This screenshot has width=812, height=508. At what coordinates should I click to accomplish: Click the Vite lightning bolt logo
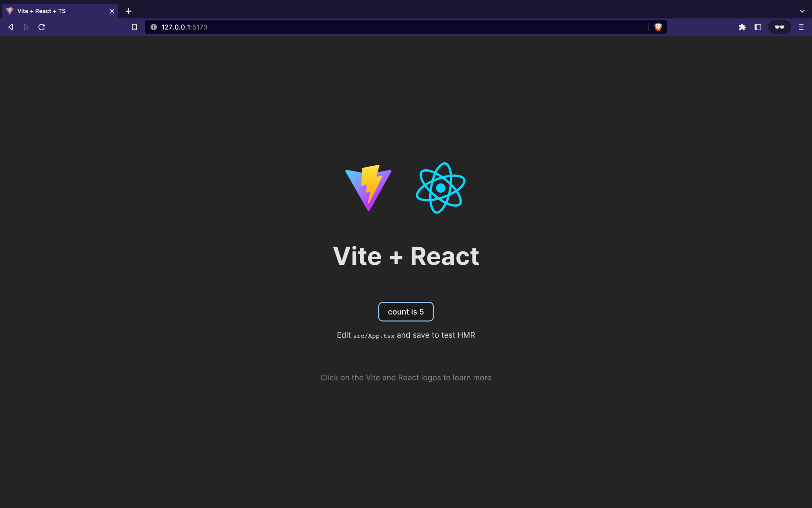(368, 188)
